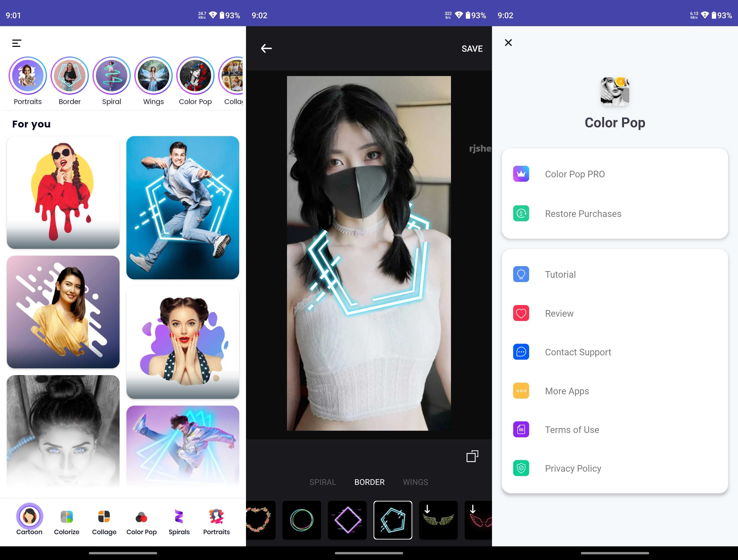Save the edited photo
Image resolution: width=738 pixels, height=560 pixels.
tap(472, 49)
